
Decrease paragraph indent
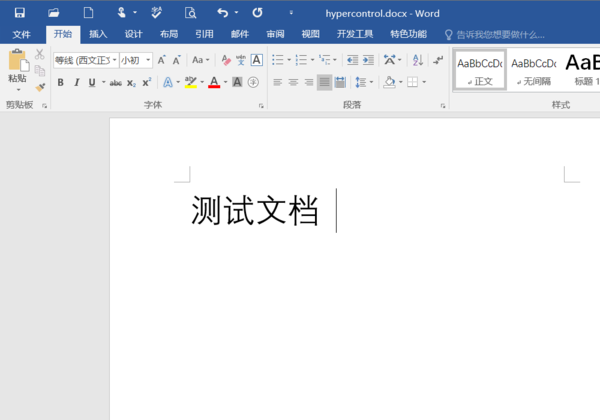[352, 60]
